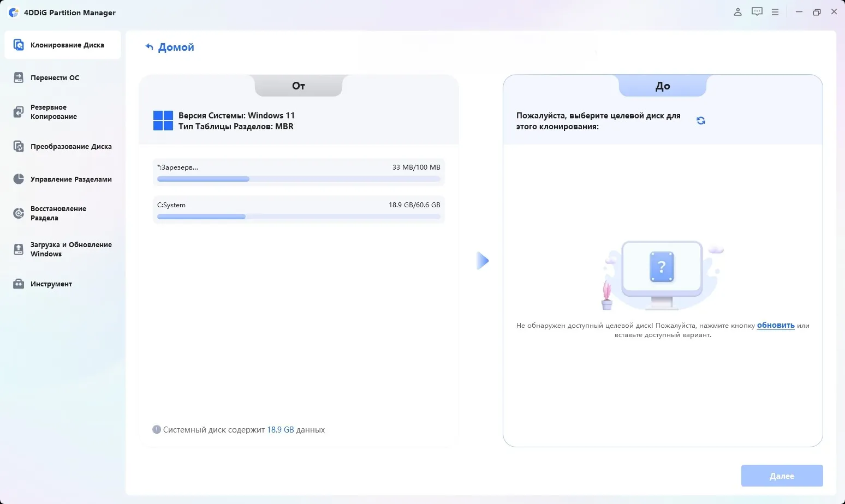
Task: Click the C:System usage progress bar
Action: point(299,217)
